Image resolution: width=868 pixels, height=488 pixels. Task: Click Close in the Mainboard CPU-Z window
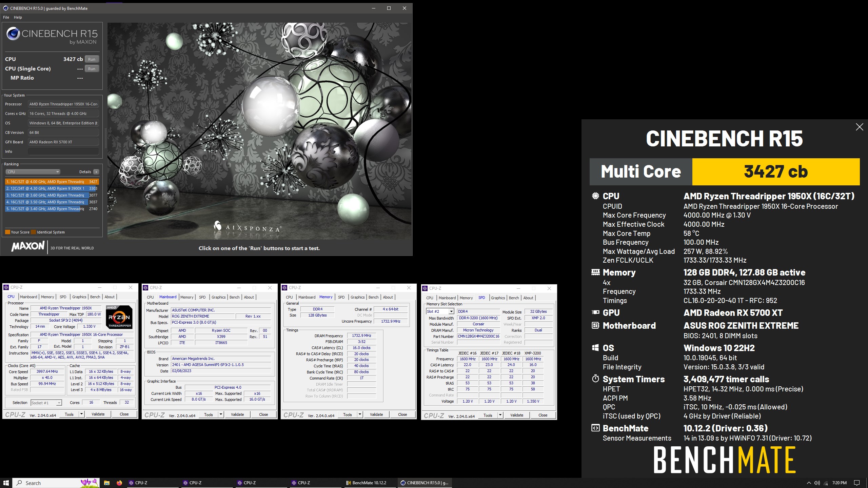(x=263, y=414)
